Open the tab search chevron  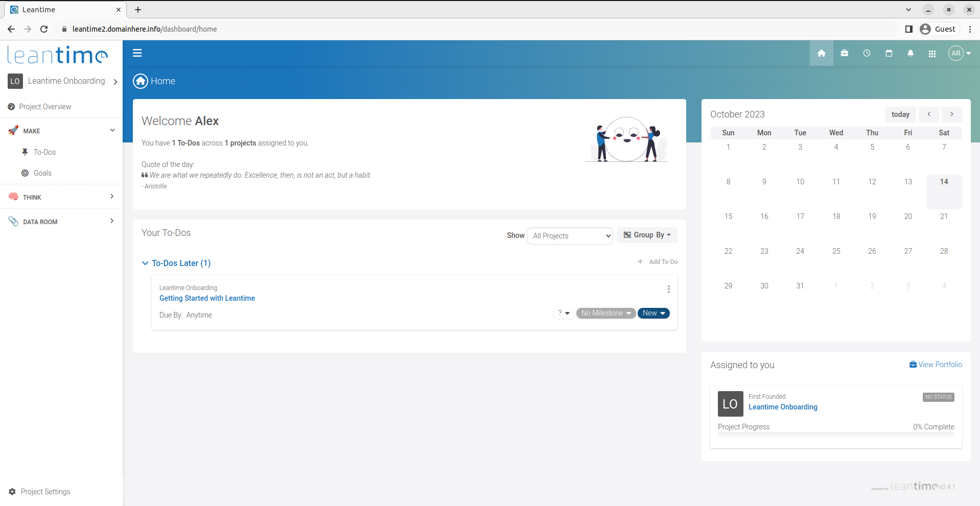coord(908,10)
